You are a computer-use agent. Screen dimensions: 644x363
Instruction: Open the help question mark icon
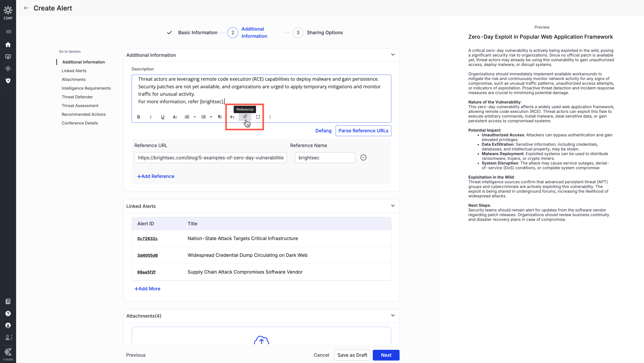click(x=8, y=313)
